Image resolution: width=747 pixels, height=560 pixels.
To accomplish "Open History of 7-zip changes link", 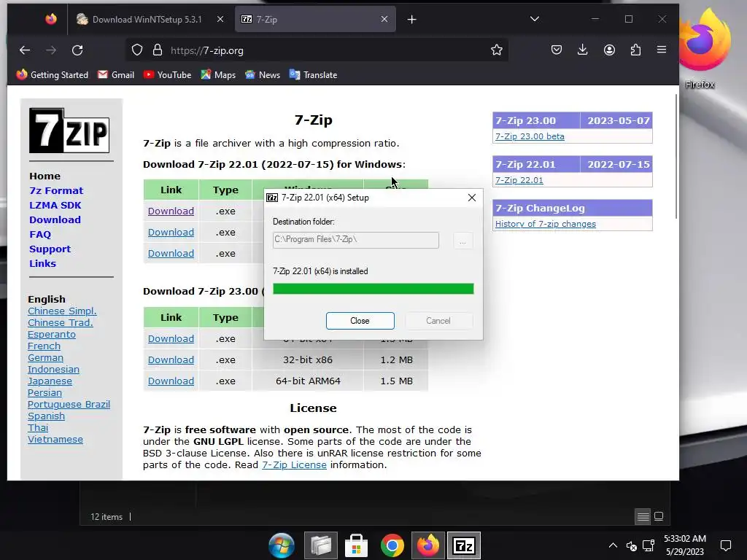I will click(x=546, y=224).
